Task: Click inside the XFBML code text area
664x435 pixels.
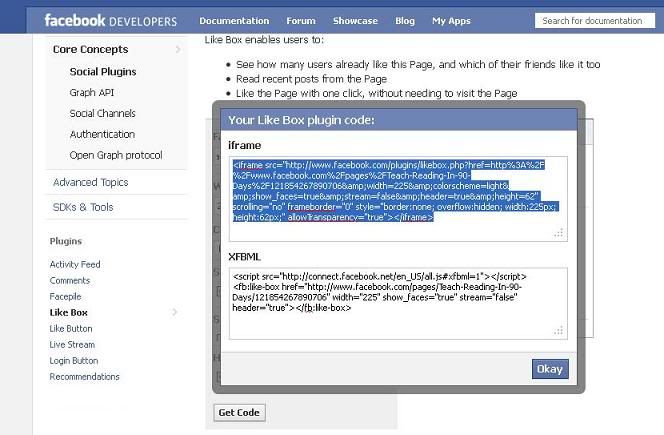Action: [398, 304]
